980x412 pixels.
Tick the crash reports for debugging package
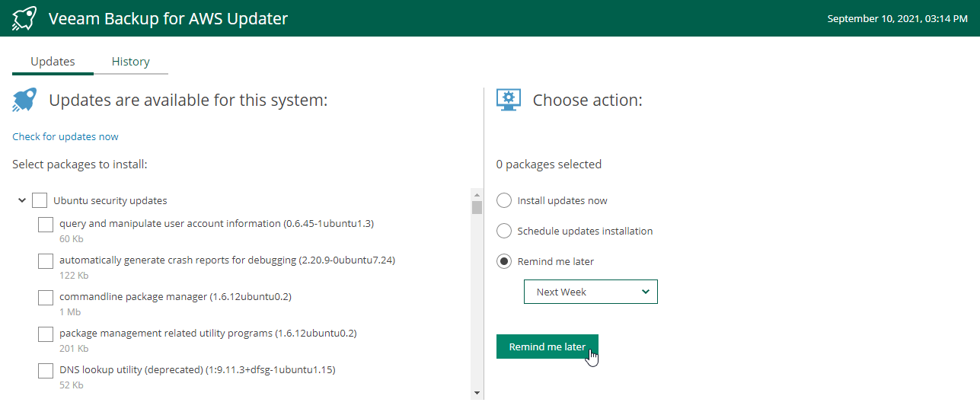pyautogui.click(x=46, y=261)
